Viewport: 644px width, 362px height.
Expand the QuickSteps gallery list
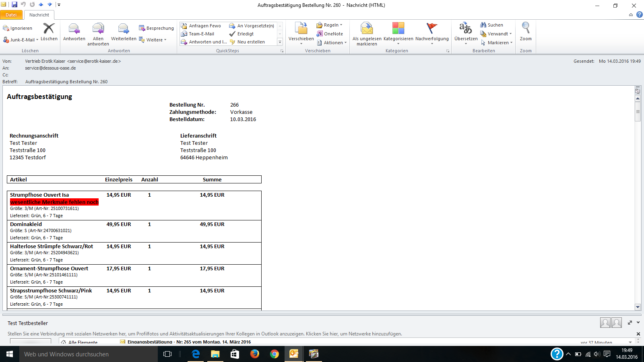pos(280,42)
